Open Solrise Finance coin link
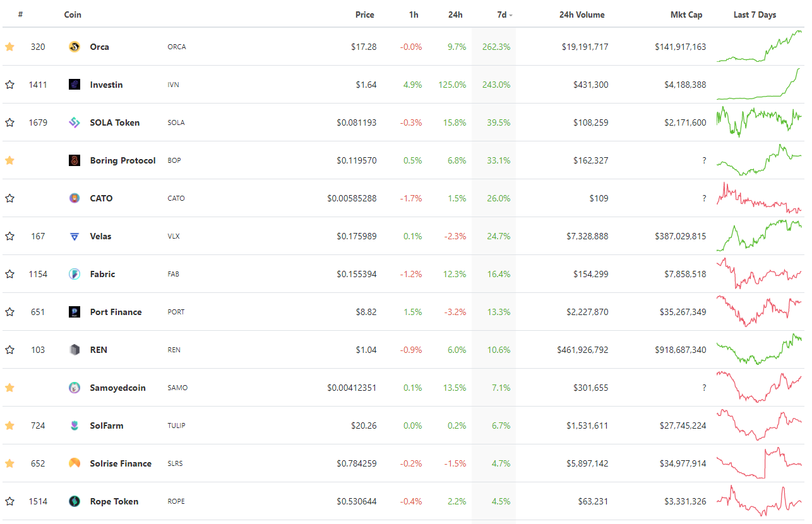This screenshot has height=524, width=812. point(121,463)
